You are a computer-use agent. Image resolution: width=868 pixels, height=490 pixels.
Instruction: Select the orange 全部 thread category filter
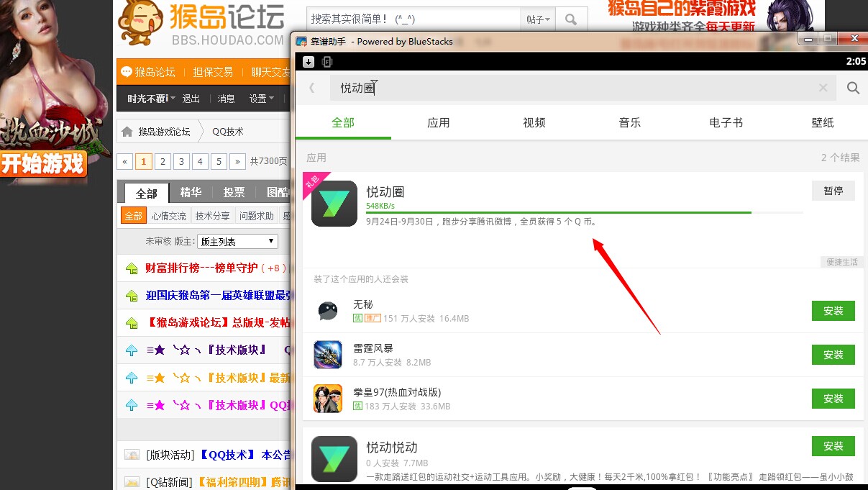pos(133,216)
